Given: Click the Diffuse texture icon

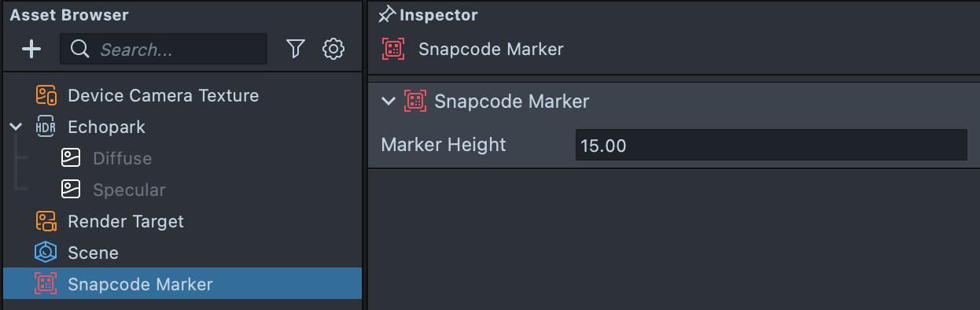Looking at the screenshot, I should point(72,159).
